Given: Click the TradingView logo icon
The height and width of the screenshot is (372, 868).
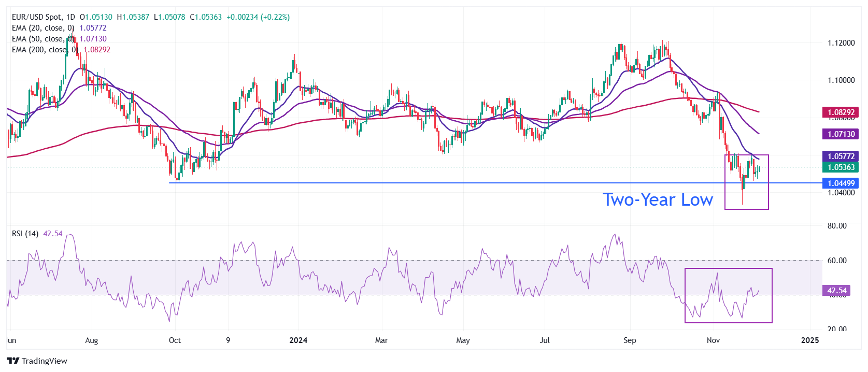Looking at the screenshot, I should point(13,361).
